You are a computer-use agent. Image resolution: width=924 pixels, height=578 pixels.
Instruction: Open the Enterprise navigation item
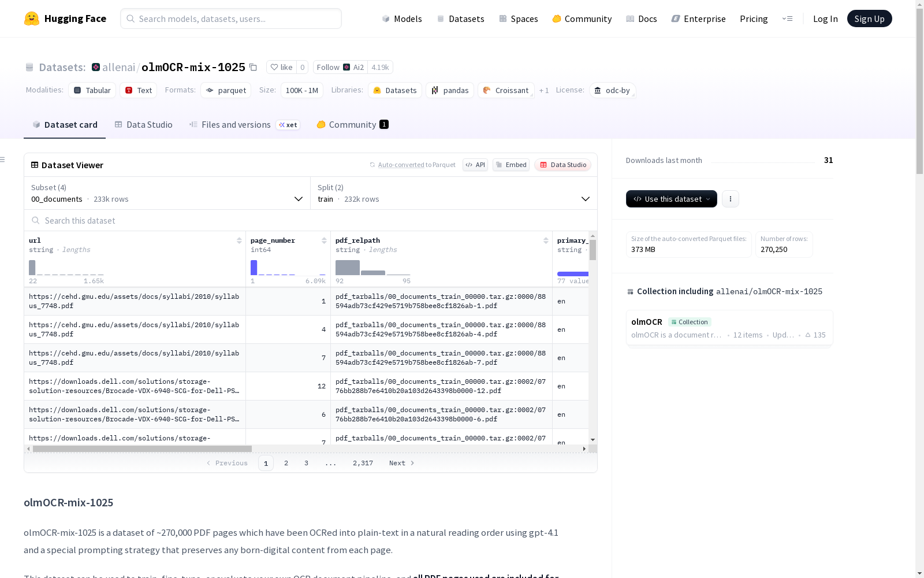tap(699, 18)
